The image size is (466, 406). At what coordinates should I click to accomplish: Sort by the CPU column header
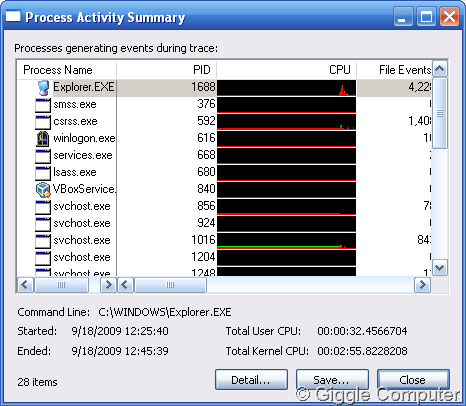point(287,70)
